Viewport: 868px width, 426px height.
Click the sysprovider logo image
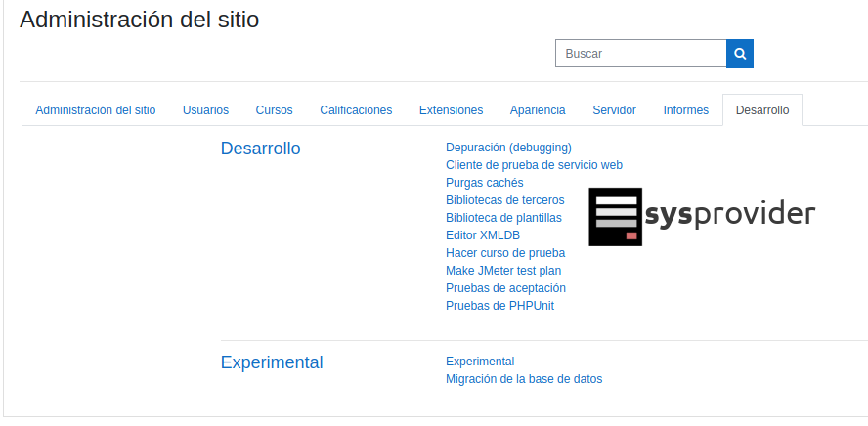point(701,216)
